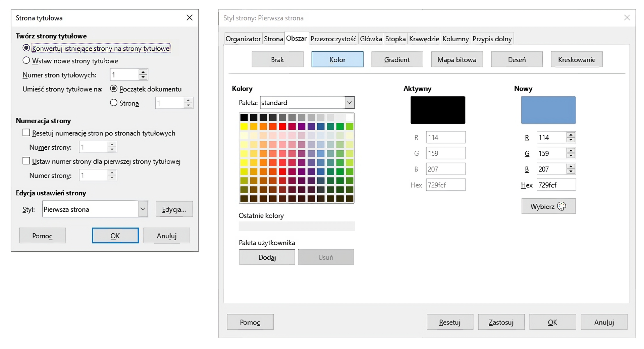Image resolution: width=644 pixels, height=349 pixels.
Task: Click Dodaj under Paleta użytkownika
Action: 267,257
